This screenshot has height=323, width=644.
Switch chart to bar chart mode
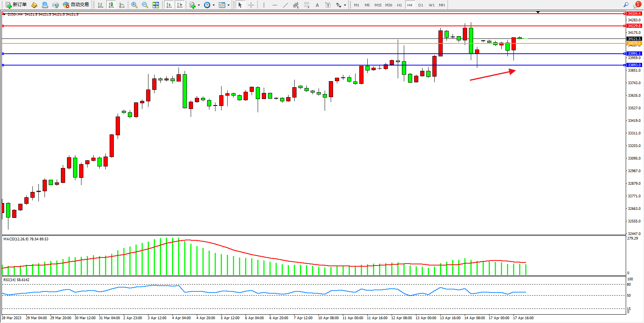click(100, 5)
